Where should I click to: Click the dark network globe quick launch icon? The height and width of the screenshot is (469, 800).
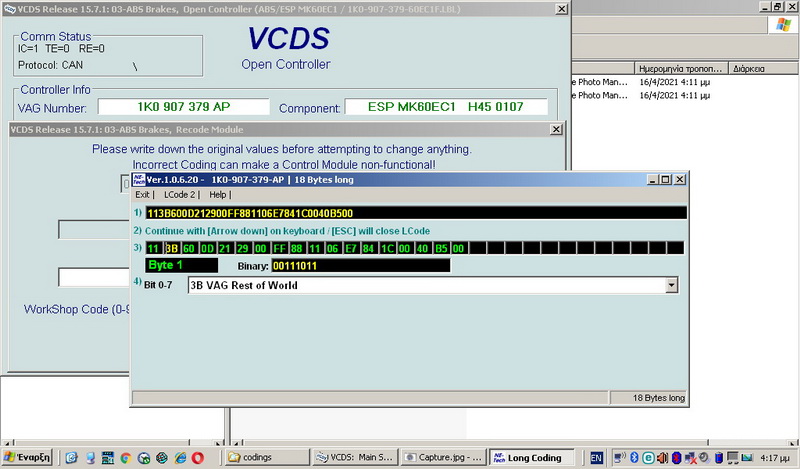[x=162, y=458]
